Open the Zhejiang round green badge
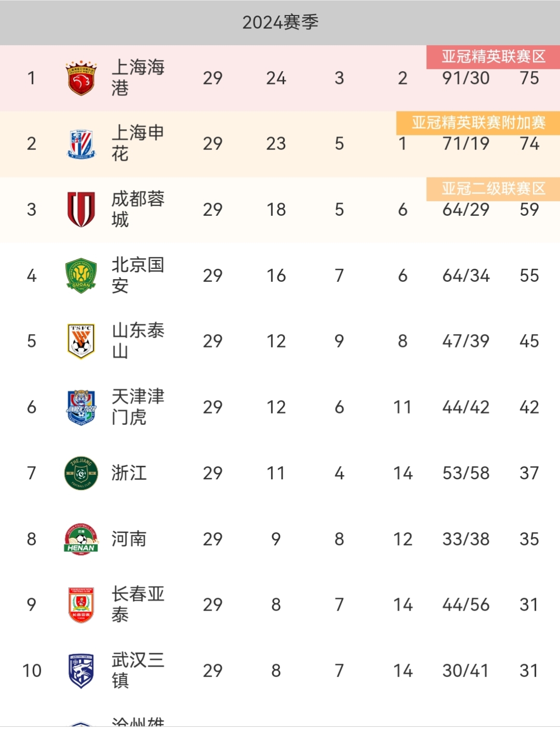 click(81, 473)
